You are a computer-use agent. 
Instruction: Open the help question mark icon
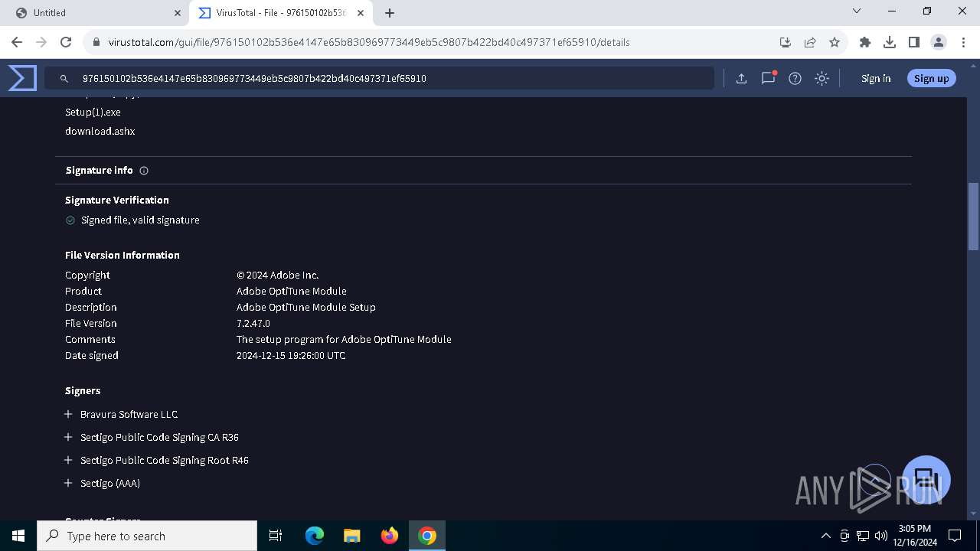click(x=795, y=78)
